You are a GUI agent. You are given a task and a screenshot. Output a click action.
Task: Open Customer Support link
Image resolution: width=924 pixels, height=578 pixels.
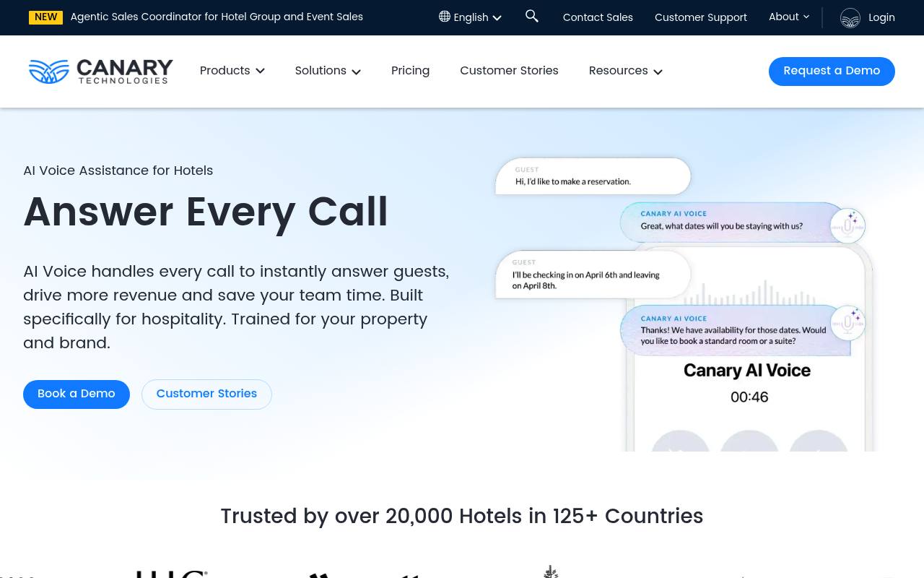701,17
